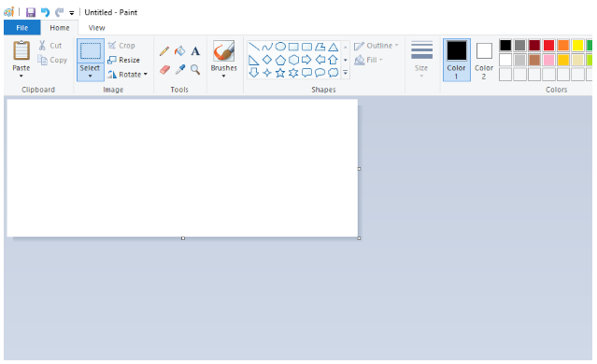Select the Magnifier tool
The width and height of the screenshot is (597, 364).
coord(195,70)
